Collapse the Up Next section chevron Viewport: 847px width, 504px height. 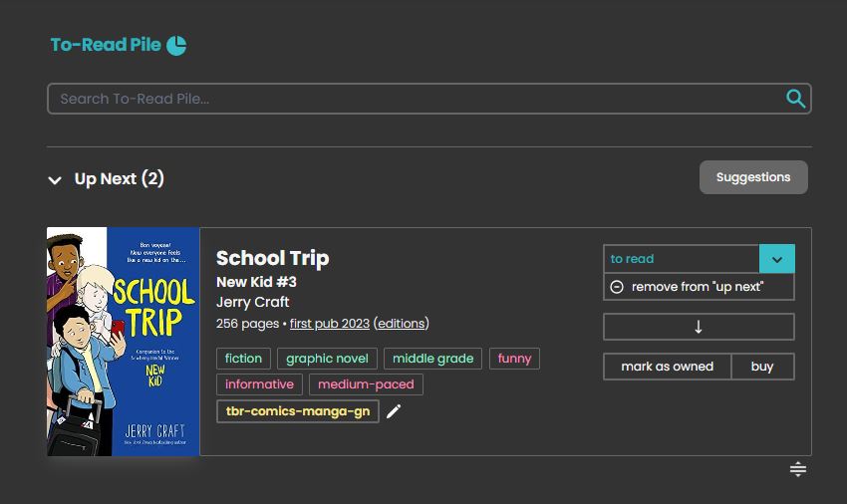coord(55,180)
